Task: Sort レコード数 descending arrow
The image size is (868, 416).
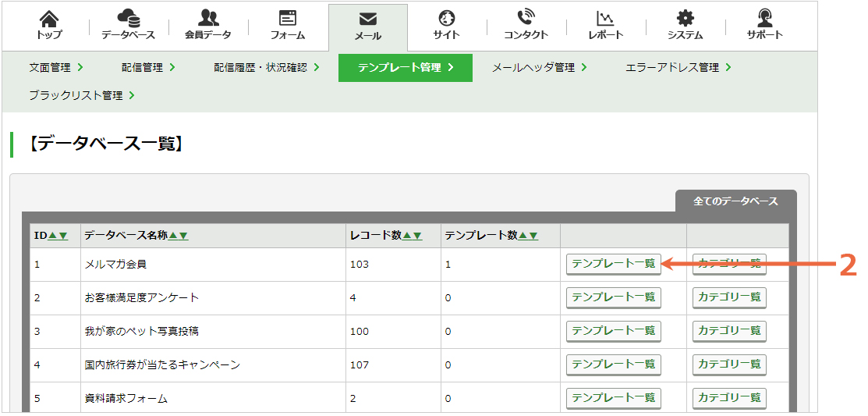Action: (417, 236)
